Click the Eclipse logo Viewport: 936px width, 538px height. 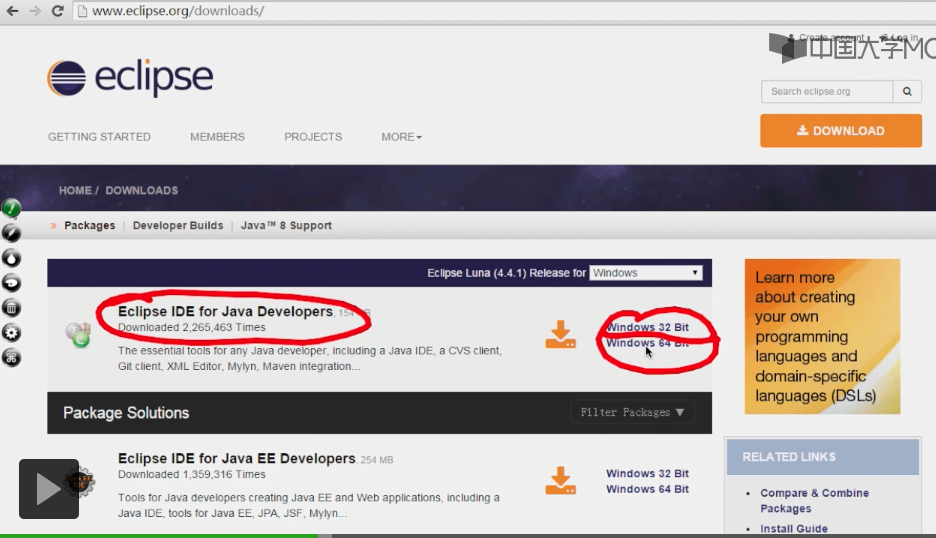(130, 78)
